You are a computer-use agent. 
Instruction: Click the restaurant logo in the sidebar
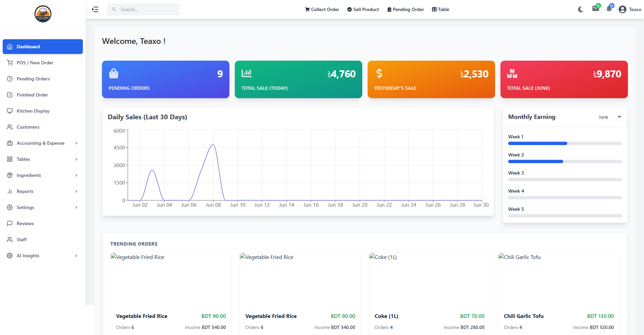[43, 14]
